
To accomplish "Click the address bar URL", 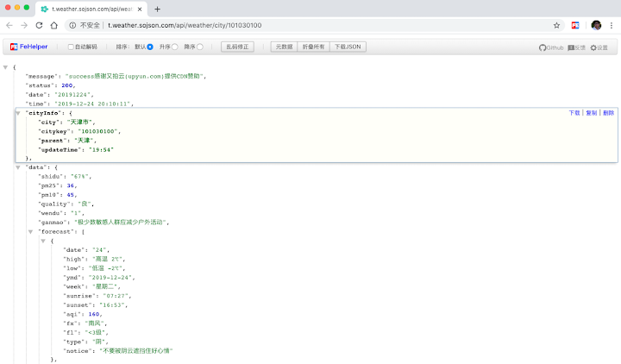I will click(x=185, y=25).
